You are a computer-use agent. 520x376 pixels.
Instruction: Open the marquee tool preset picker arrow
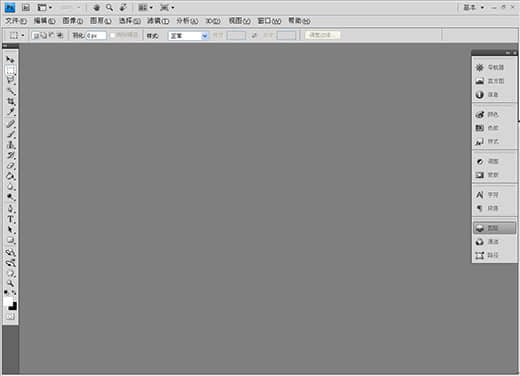23,35
